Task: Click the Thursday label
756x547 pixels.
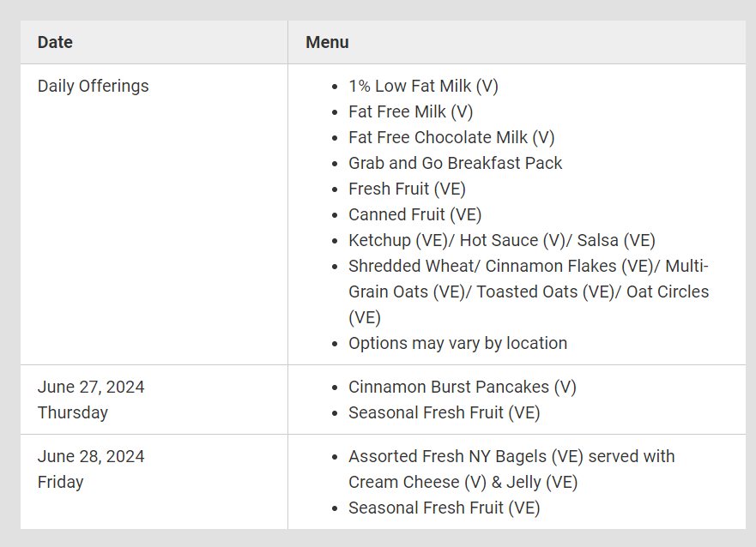Action: pos(73,412)
